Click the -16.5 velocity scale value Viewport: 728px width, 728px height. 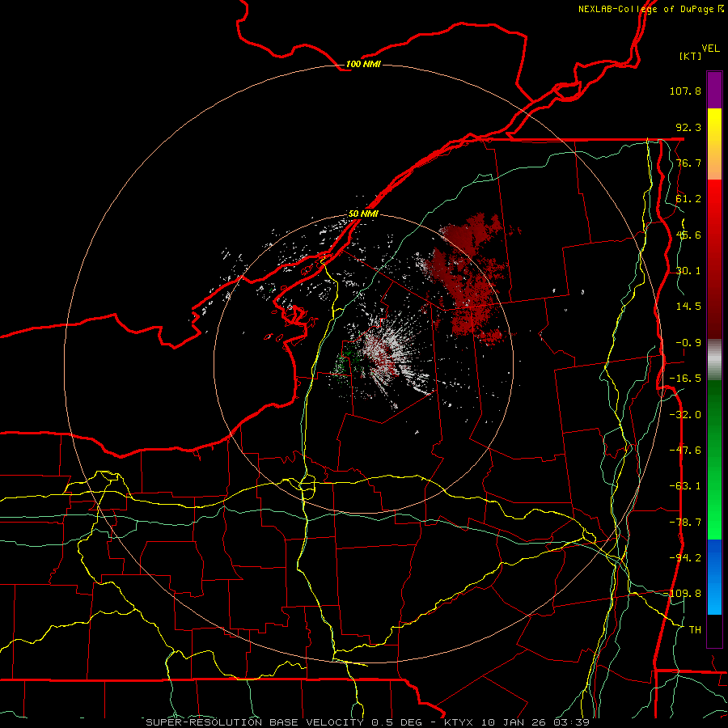coord(685,379)
